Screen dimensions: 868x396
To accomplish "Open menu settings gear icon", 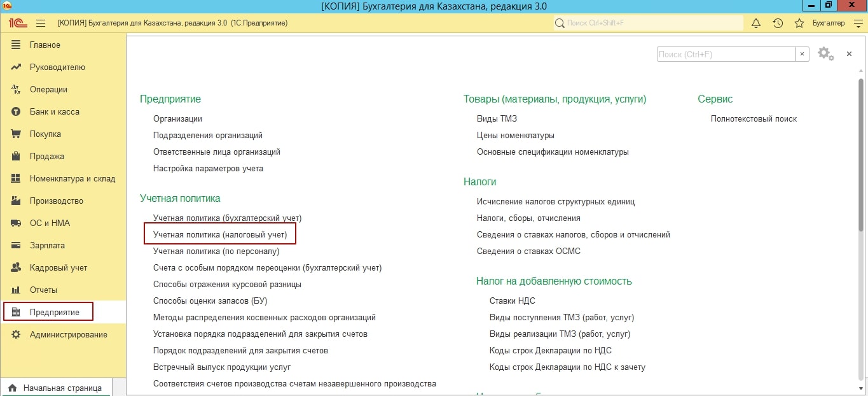I will (825, 54).
